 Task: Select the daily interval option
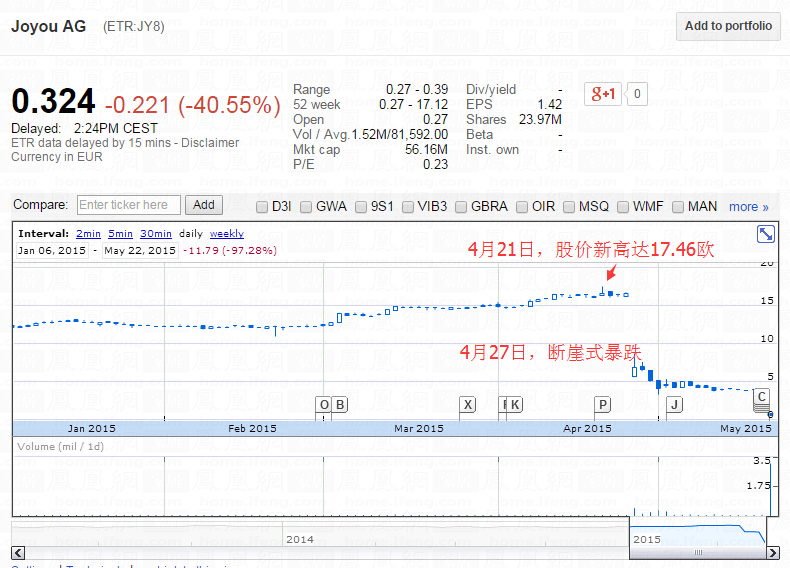click(191, 233)
